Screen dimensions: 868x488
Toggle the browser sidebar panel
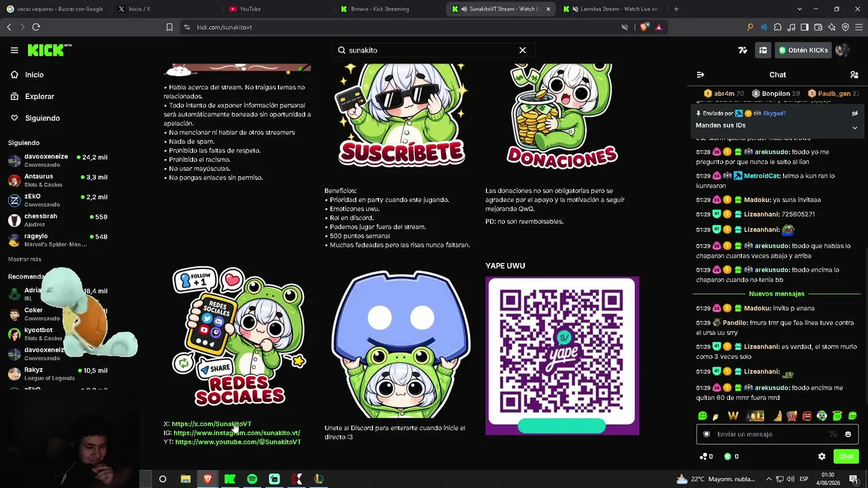(x=804, y=27)
